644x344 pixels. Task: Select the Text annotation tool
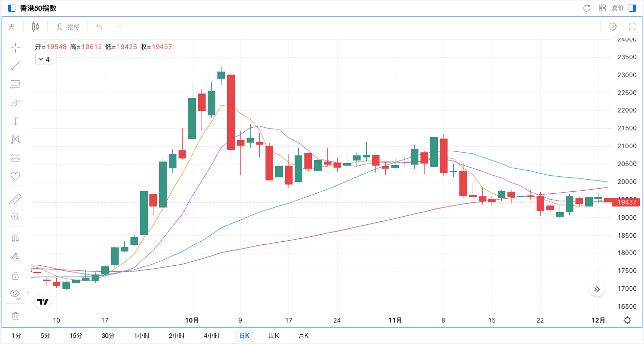pyautogui.click(x=15, y=121)
